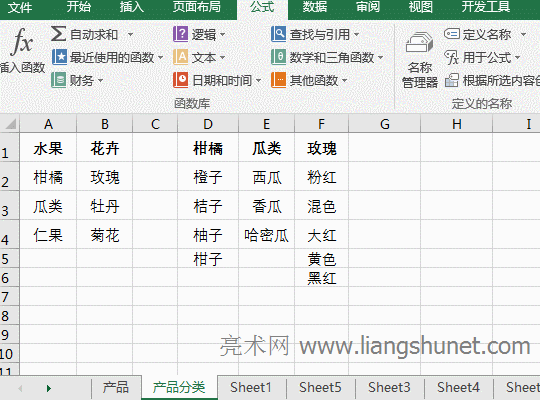Expand the 定义名称 dropdown arrow
This screenshot has height=400, width=540.
[523, 34]
